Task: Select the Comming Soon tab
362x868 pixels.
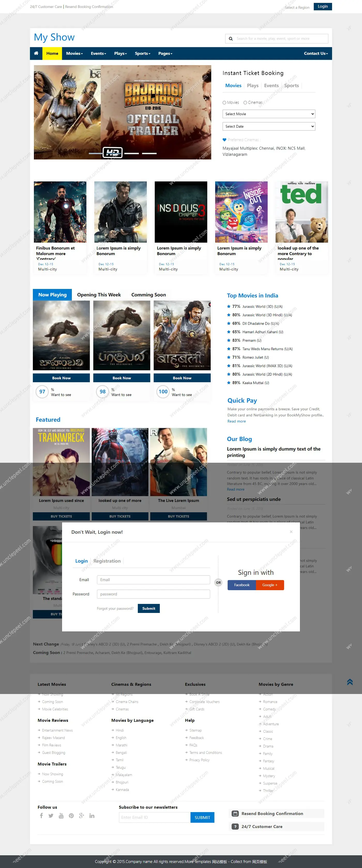Action: [149, 295]
